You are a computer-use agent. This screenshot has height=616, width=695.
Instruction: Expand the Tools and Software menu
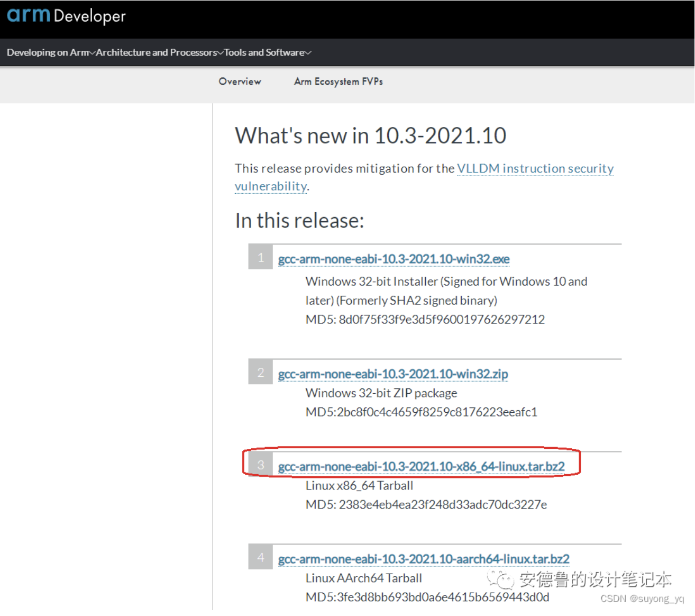click(x=268, y=52)
